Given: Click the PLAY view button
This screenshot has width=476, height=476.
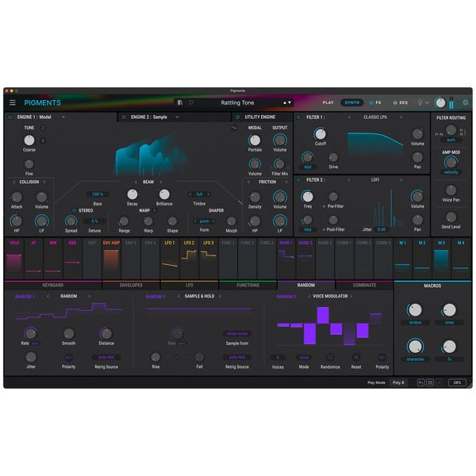Looking at the screenshot, I should [x=328, y=102].
